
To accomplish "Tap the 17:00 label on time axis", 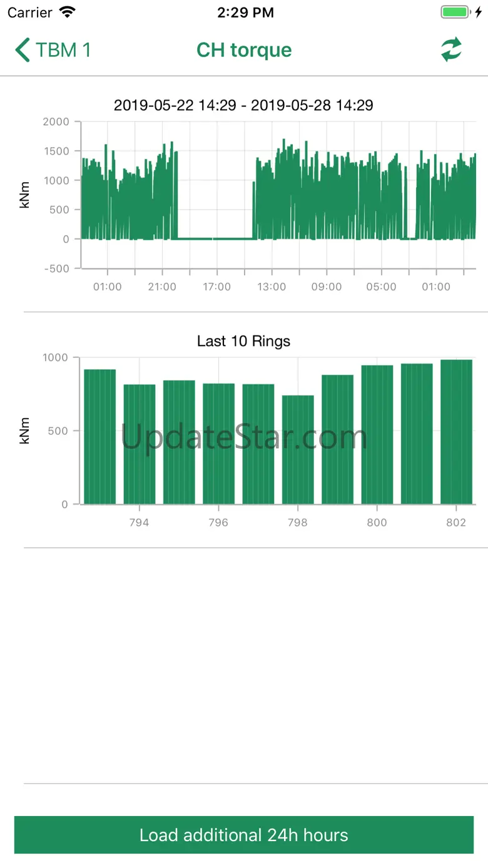I will click(x=216, y=287).
